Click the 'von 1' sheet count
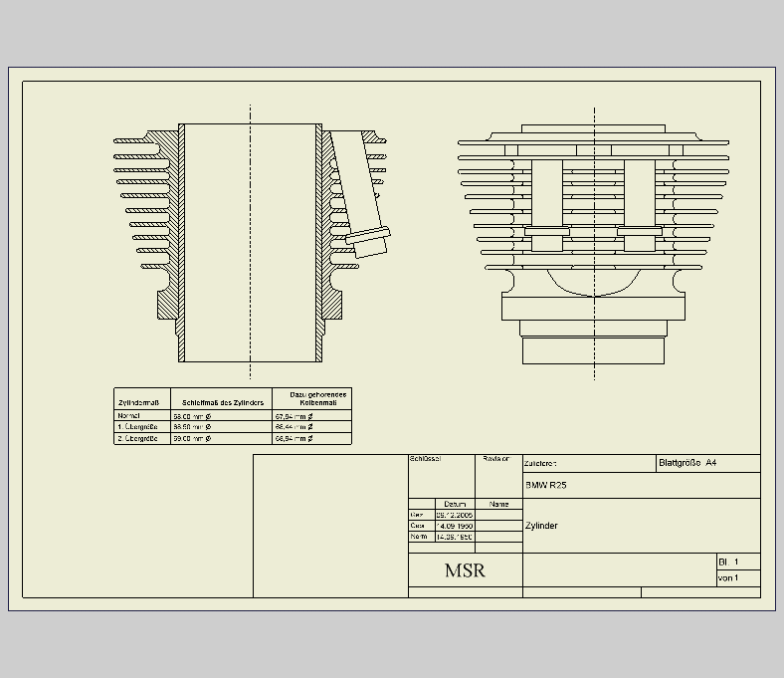This screenshot has width=784, height=678. pos(728,577)
